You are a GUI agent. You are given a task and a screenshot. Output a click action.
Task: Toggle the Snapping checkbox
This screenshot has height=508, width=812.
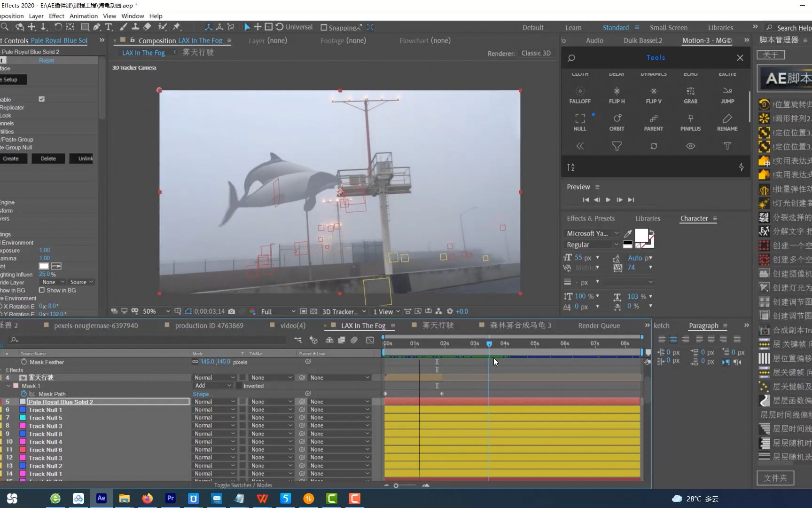324,27
